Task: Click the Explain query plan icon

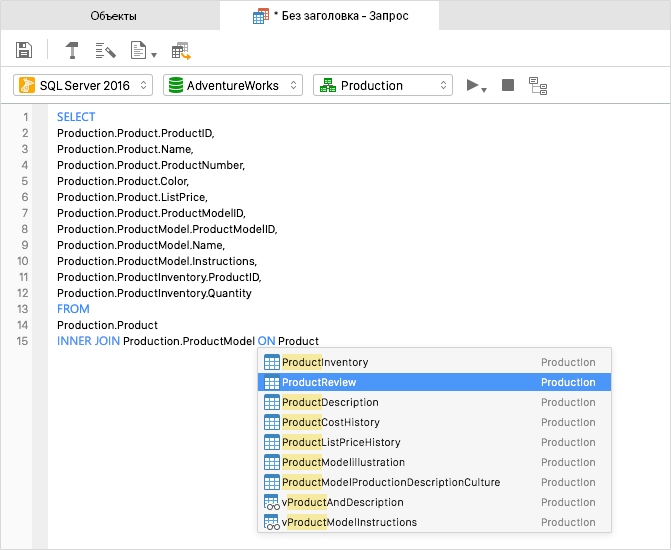Action: click(538, 86)
